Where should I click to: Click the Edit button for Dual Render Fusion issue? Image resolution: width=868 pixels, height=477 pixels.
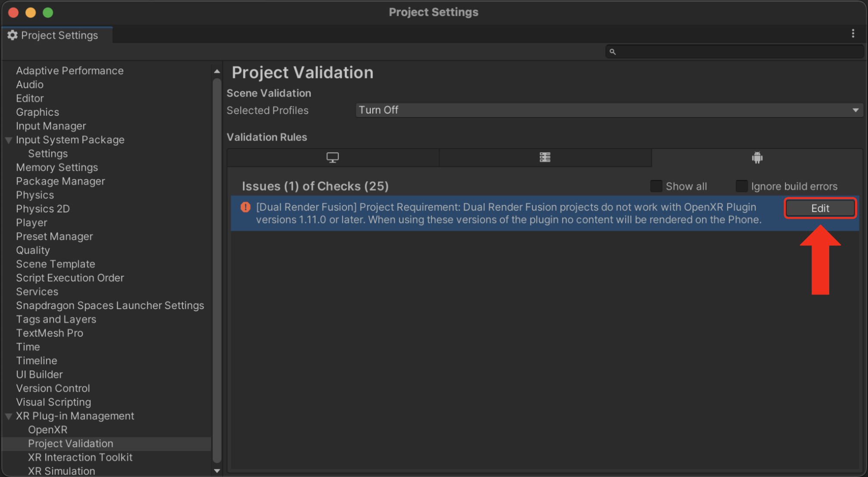[x=820, y=208]
